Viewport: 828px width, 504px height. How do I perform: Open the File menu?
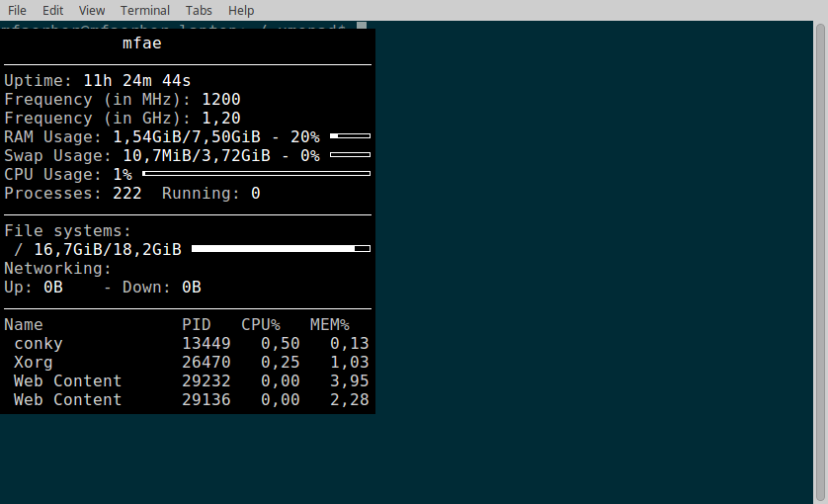coord(17,11)
